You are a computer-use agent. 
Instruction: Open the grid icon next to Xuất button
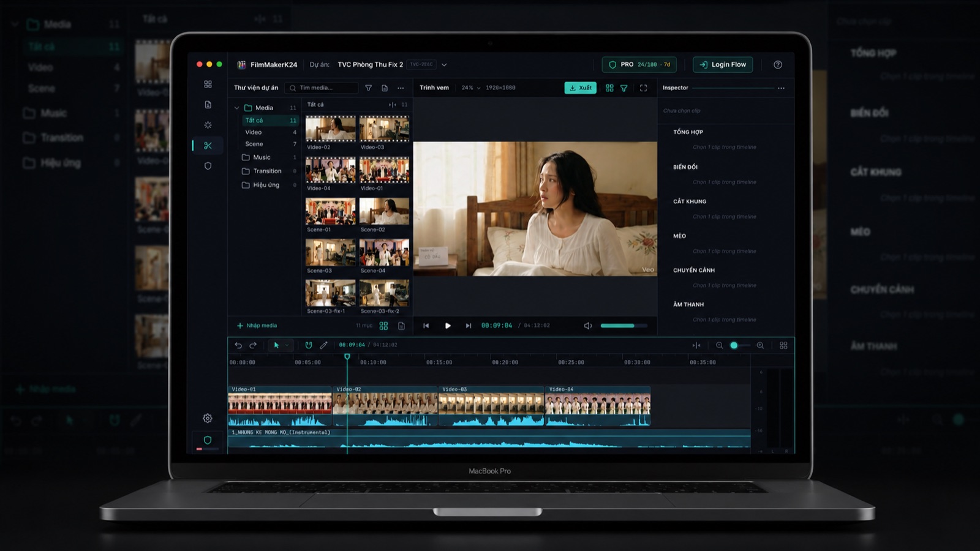click(x=609, y=88)
